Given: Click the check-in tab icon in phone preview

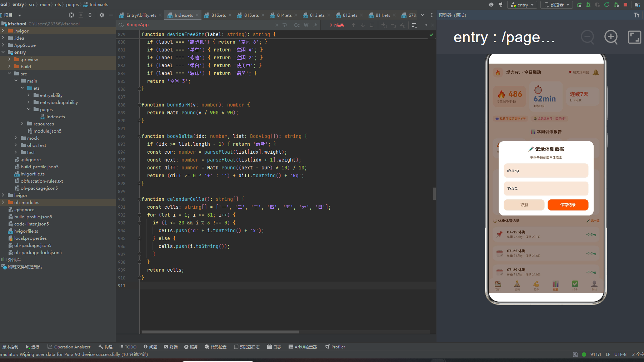Looking at the screenshot, I should click(575, 285).
